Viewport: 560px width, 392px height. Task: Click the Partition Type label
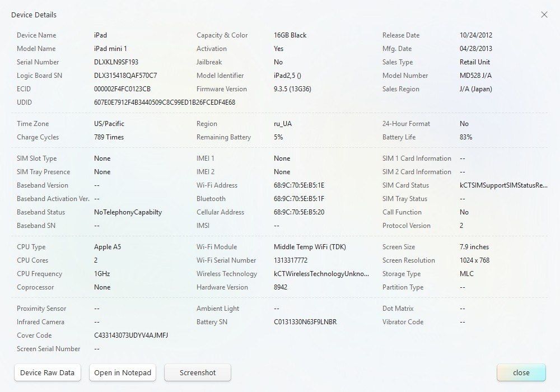pos(403,287)
